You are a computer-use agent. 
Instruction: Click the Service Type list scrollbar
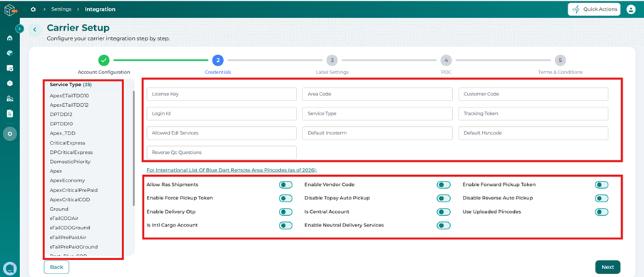pos(133,147)
